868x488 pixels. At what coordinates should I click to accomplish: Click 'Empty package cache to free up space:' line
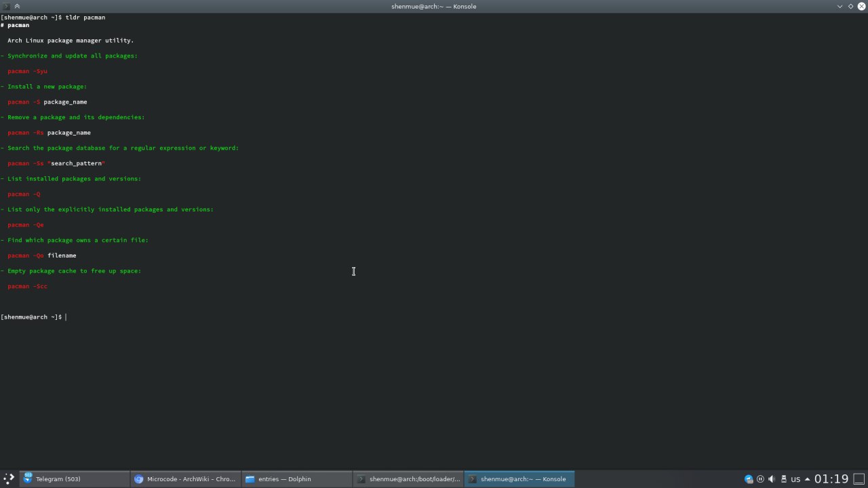point(71,271)
